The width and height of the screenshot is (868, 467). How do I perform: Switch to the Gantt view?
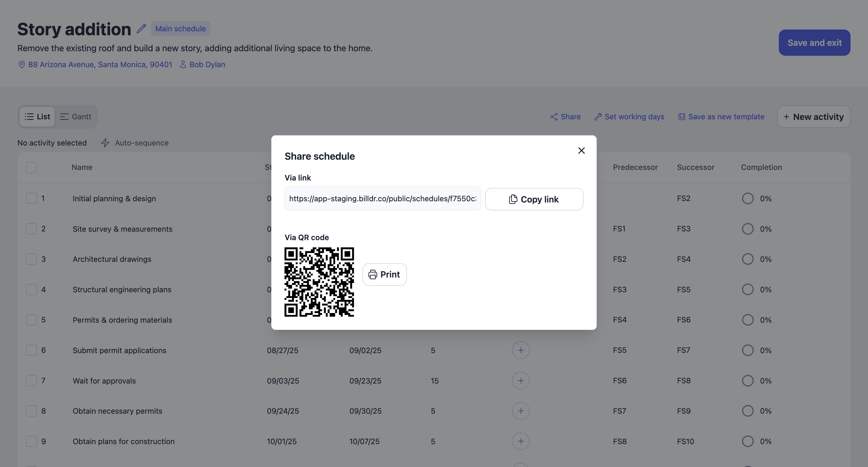(x=76, y=117)
